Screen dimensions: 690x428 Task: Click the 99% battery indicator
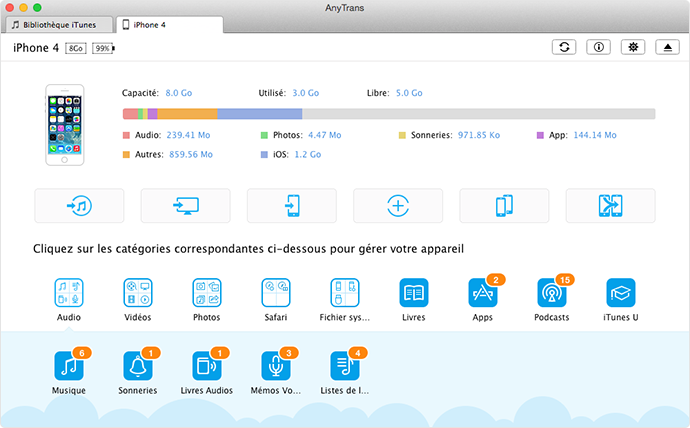[103, 48]
